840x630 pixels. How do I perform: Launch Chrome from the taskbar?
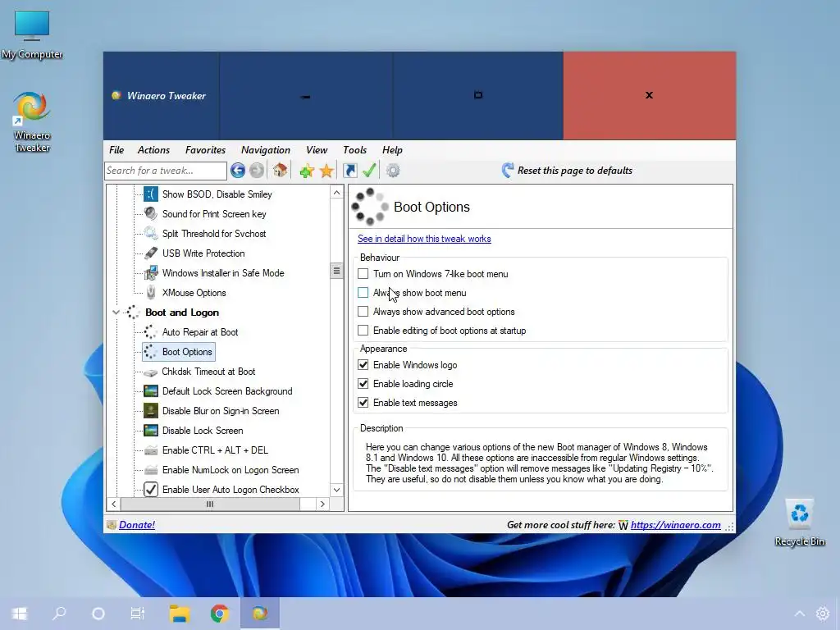click(x=219, y=614)
